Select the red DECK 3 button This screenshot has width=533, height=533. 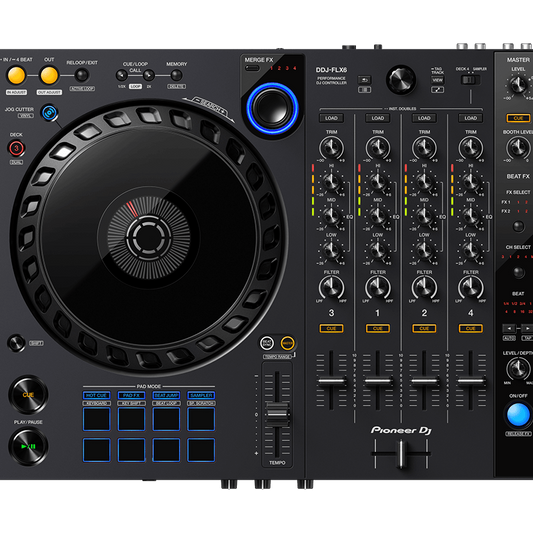tap(16, 148)
